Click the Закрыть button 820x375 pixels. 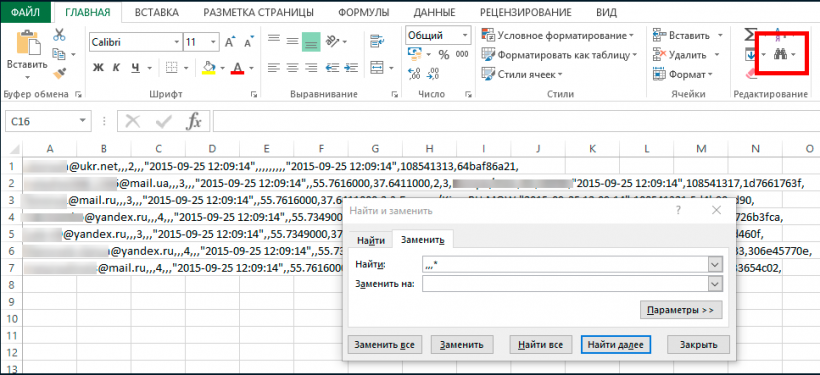click(x=698, y=345)
